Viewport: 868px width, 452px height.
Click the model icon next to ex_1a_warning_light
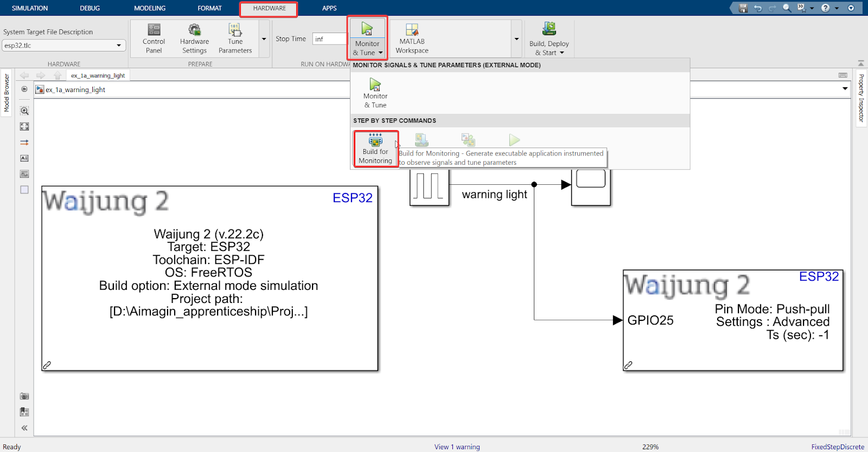tap(40, 89)
